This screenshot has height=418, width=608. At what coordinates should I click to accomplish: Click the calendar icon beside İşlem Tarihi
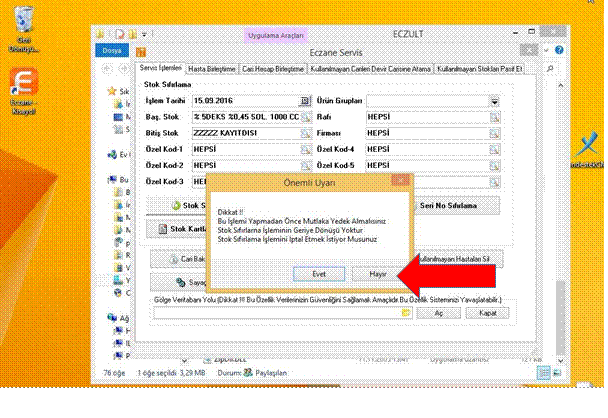tap(305, 101)
